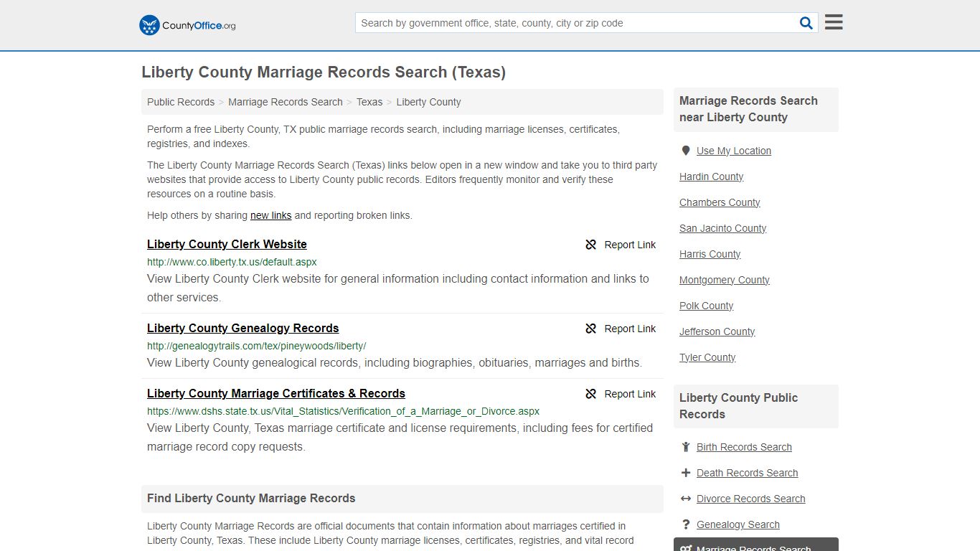
Task: Click the question mark icon beside Genealogy Search
Action: pyautogui.click(x=686, y=524)
